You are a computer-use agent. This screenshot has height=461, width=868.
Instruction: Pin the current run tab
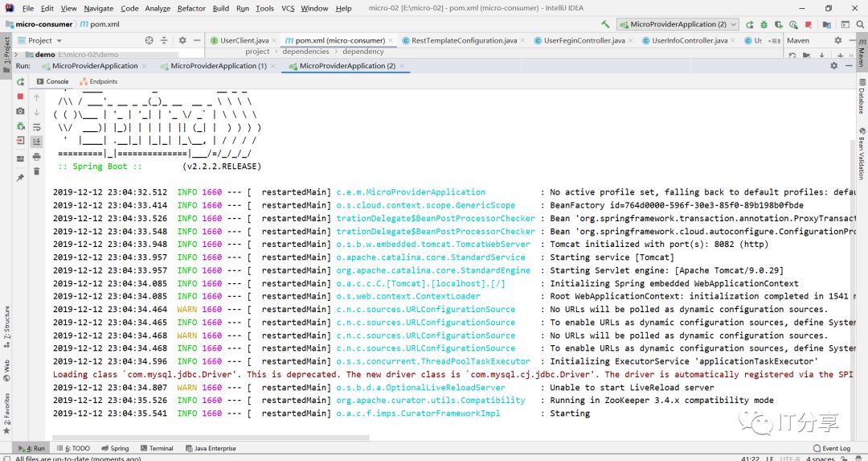click(x=20, y=178)
